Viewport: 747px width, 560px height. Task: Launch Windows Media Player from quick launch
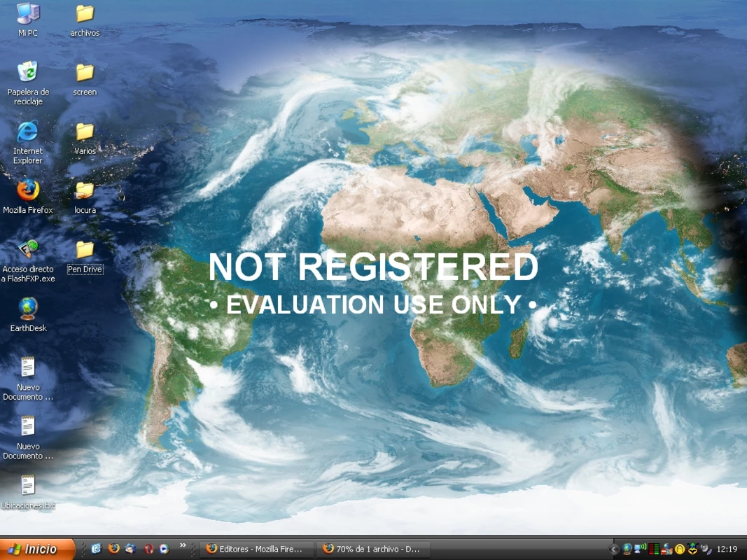click(x=164, y=549)
